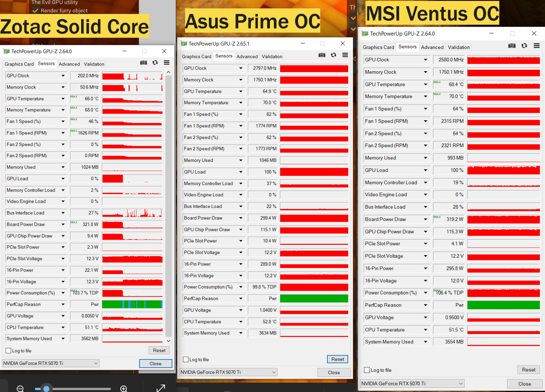
Task: Click screenshot camera icon in Zotac GPU-Z window
Action: [x=143, y=62]
